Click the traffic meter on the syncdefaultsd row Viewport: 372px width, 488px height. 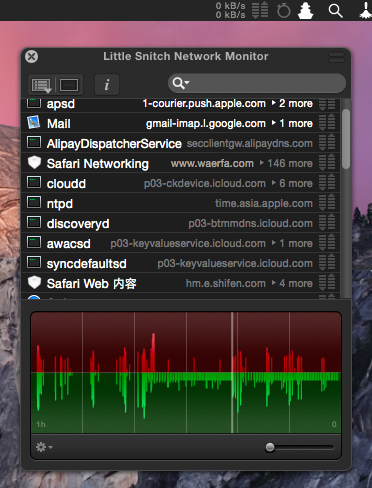point(327,262)
